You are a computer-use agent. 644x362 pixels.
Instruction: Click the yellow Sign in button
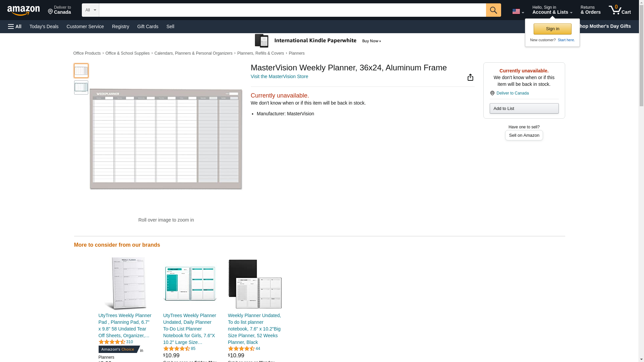[552, 29]
